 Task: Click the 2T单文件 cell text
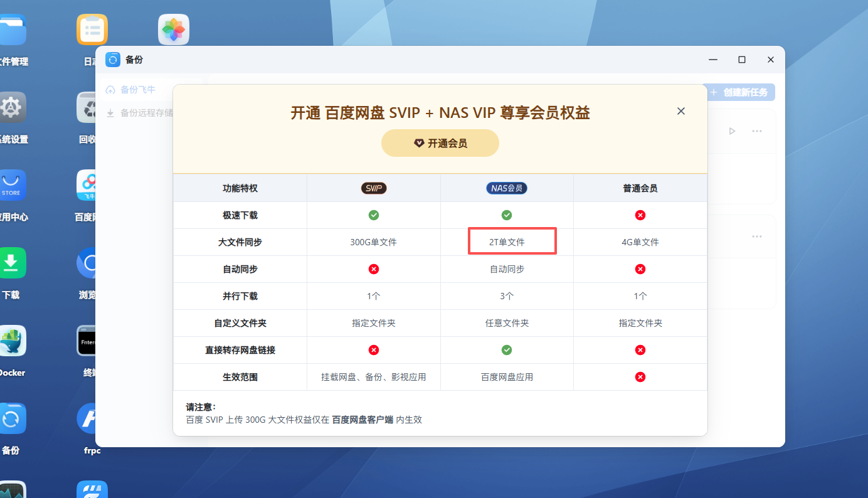[507, 242]
